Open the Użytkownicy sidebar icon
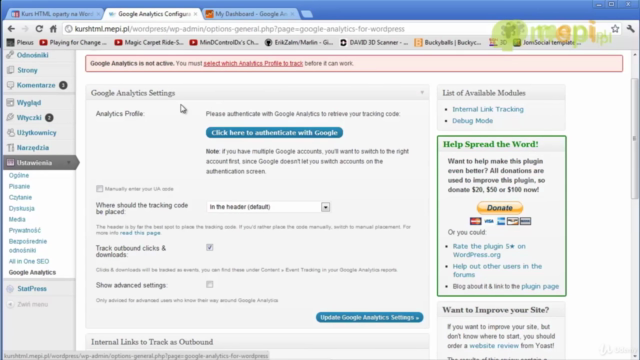This screenshot has height=360, width=640. pyautogui.click(x=10, y=133)
